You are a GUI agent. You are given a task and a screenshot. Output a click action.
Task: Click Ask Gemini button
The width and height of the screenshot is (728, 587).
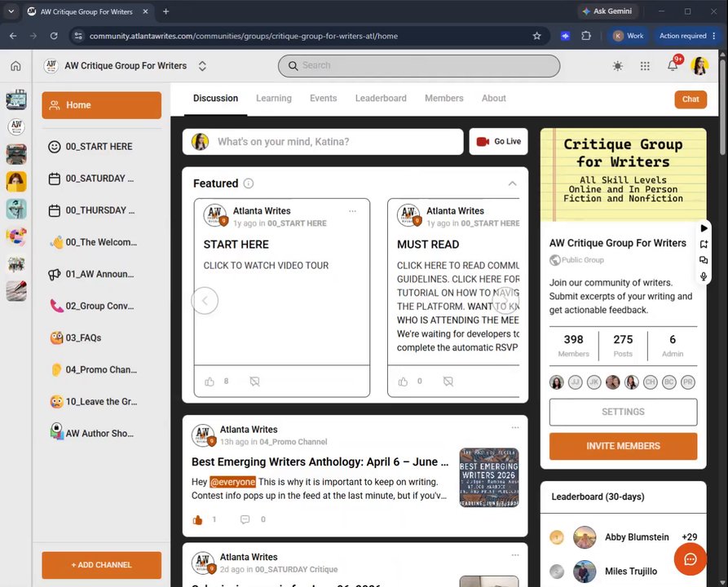(607, 11)
